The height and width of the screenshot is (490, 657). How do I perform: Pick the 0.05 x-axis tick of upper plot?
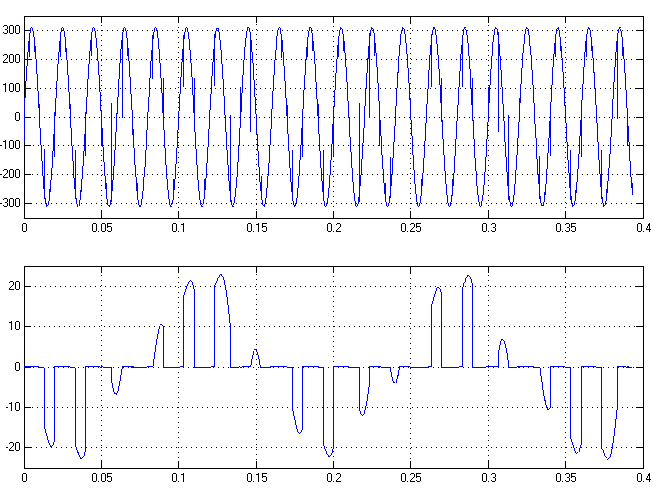[x=102, y=228]
